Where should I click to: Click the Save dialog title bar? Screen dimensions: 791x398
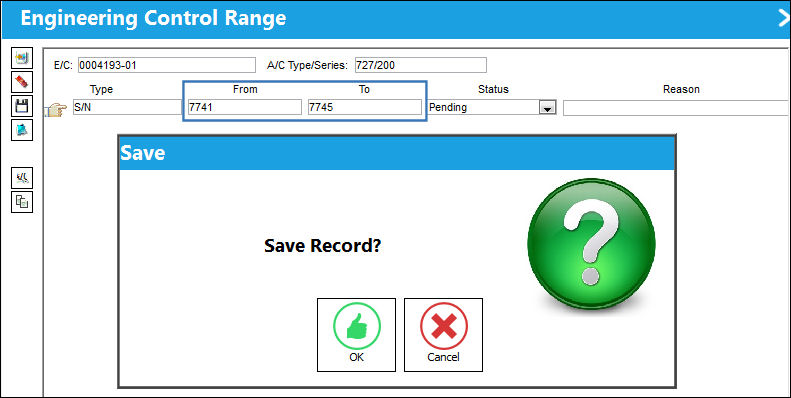397,153
